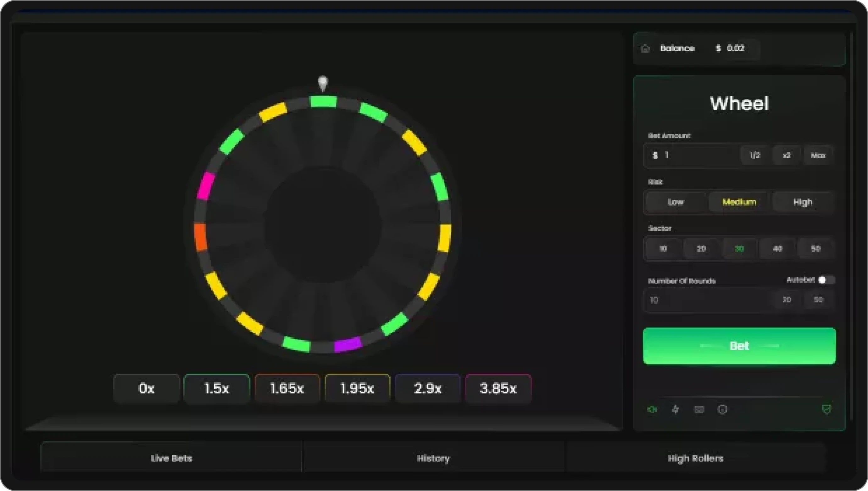The image size is (868, 491).
Task: Switch to the History tab
Action: [433, 459]
